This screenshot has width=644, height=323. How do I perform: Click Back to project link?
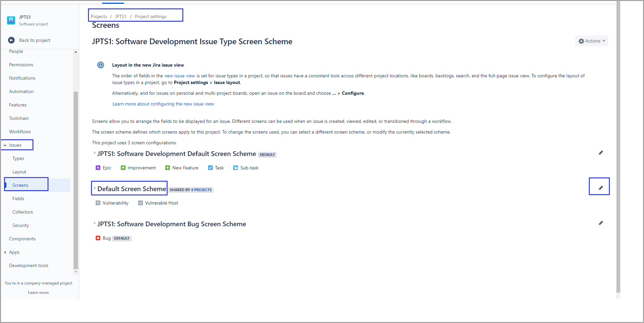coord(35,40)
